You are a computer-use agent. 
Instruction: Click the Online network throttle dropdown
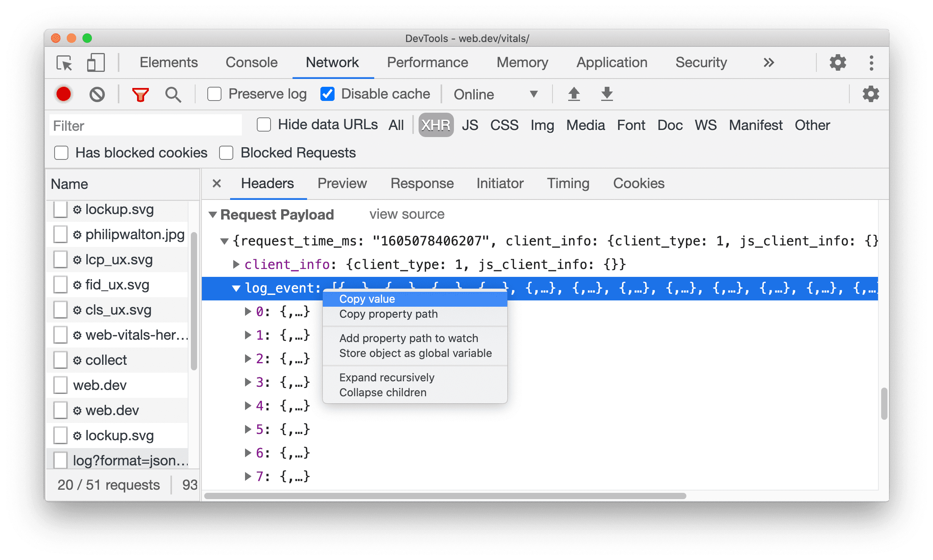493,93
